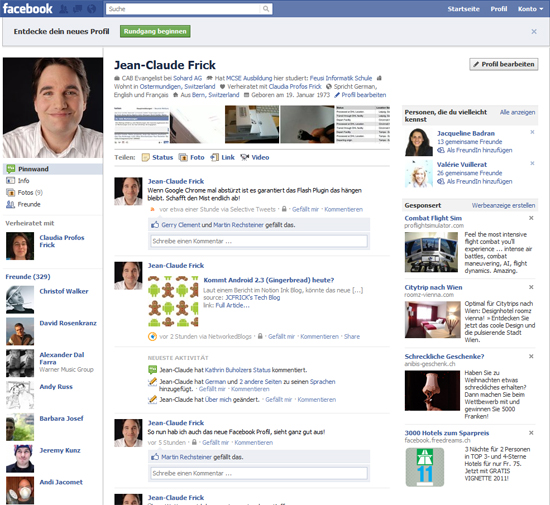The width and height of the screenshot is (550, 505).
Task: Click the friend requests icon in header
Action: pos(63,8)
